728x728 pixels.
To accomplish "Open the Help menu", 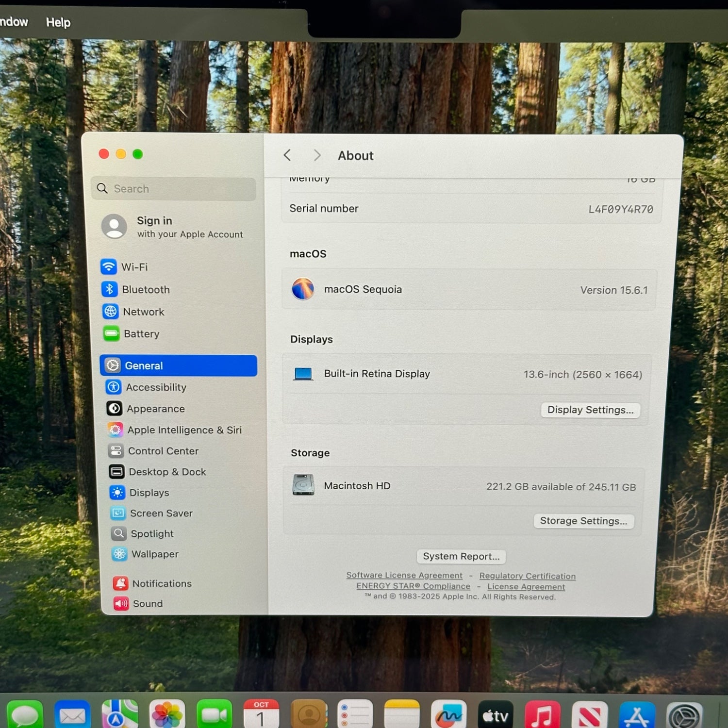I will 58,22.
